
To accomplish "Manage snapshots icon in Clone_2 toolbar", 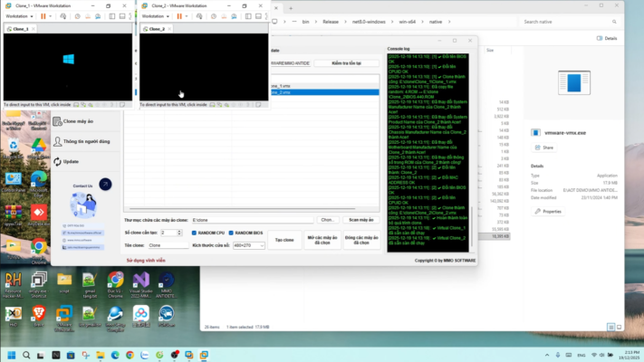I will tap(234, 16).
